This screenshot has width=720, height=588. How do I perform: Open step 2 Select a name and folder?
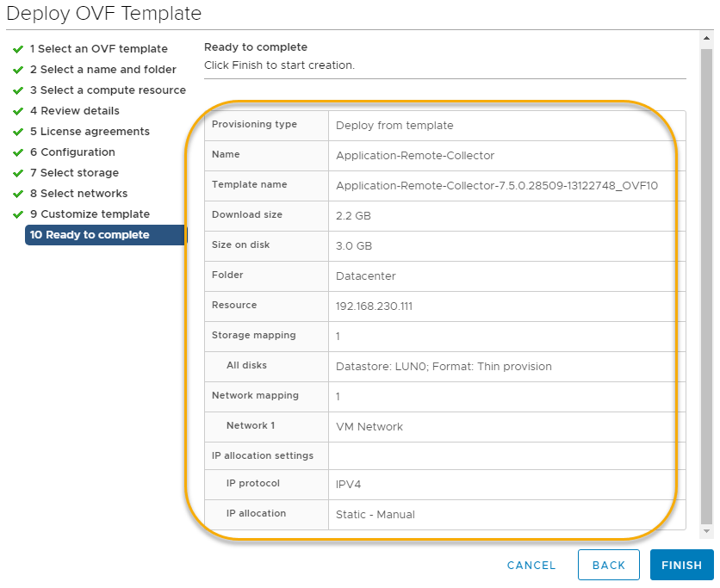[x=102, y=70]
